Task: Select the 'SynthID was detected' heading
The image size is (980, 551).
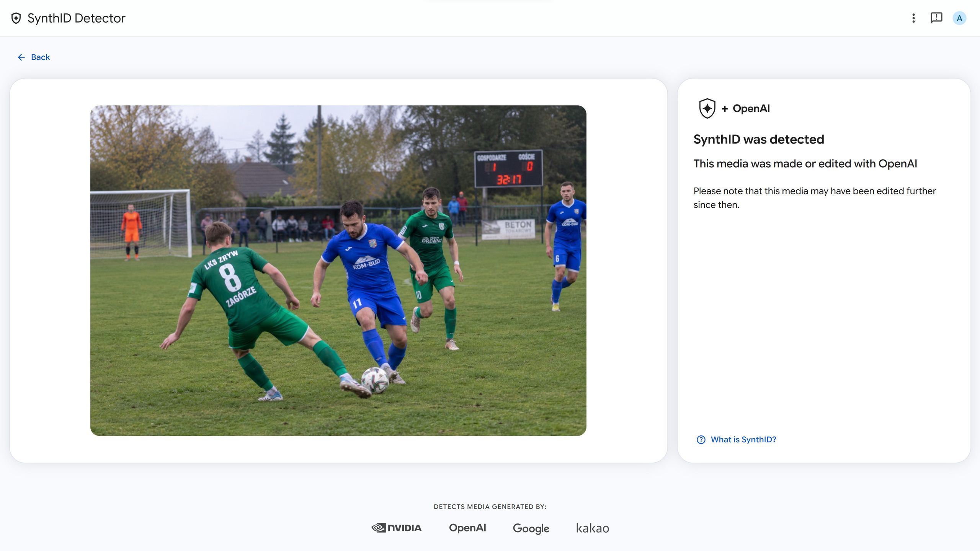Action: tap(759, 139)
